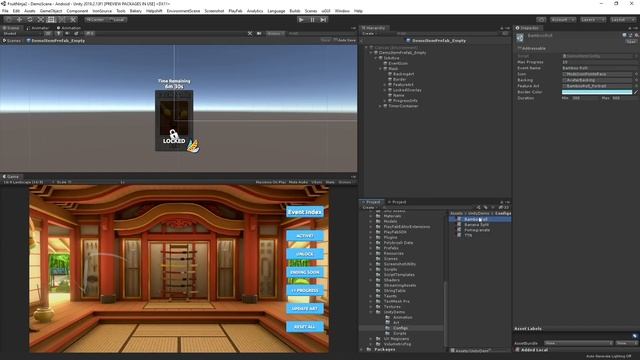Open the GameObject menu

51,11
